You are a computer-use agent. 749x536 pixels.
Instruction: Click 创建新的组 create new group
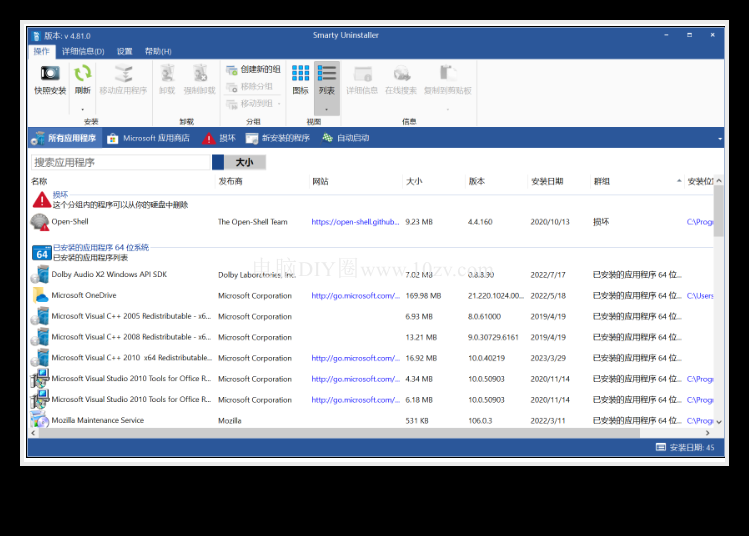253,70
